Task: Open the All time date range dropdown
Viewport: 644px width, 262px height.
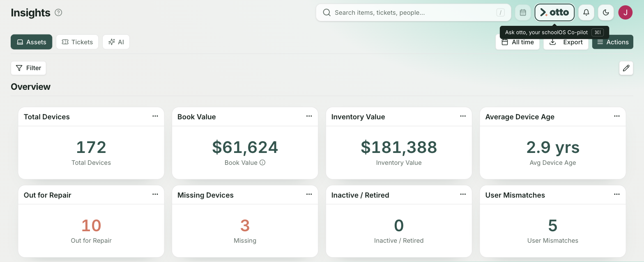Action: pos(517,42)
